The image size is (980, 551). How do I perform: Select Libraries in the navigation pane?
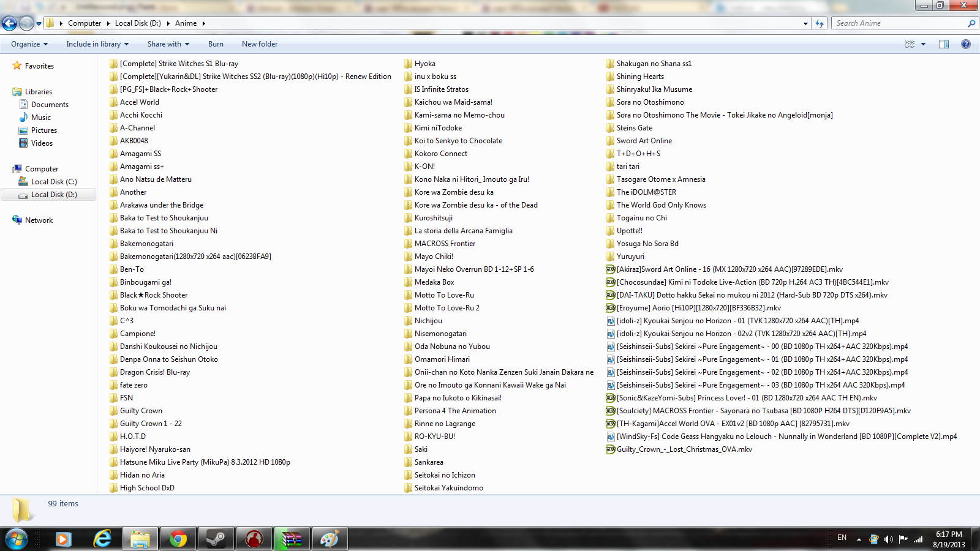coord(38,92)
